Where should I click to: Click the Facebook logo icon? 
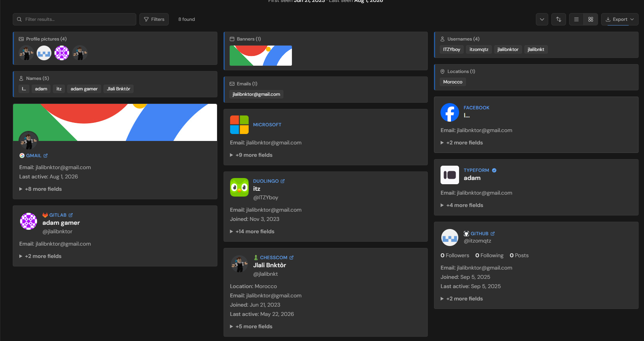coord(450,112)
